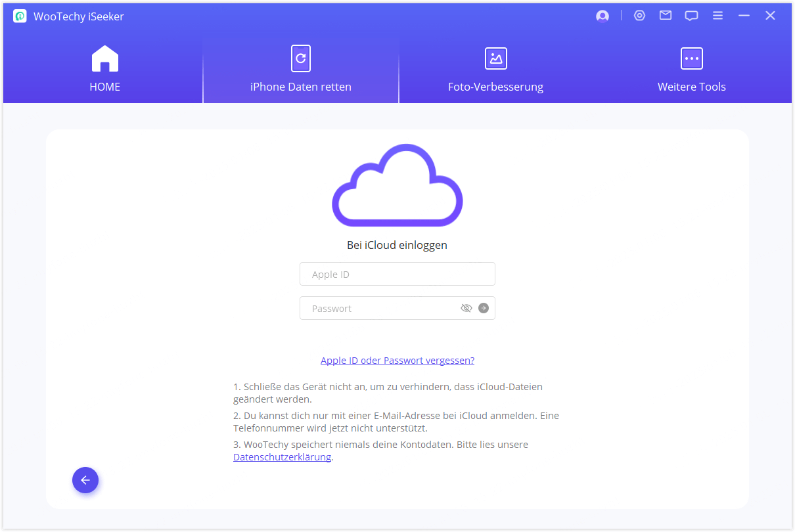Select the home icon above HOME
The width and height of the screenshot is (795, 532).
click(104, 58)
